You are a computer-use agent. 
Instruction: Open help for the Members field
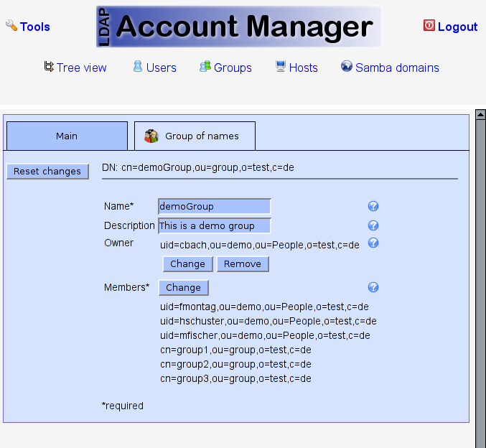click(373, 288)
